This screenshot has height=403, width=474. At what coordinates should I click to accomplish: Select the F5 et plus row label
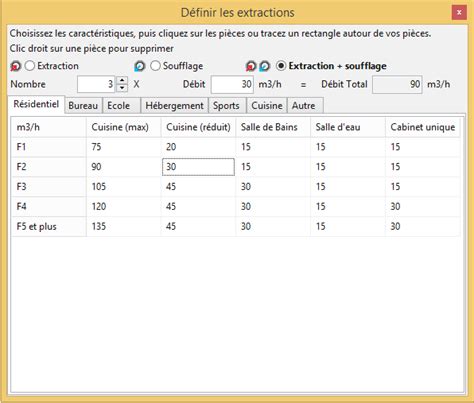tap(49, 226)
